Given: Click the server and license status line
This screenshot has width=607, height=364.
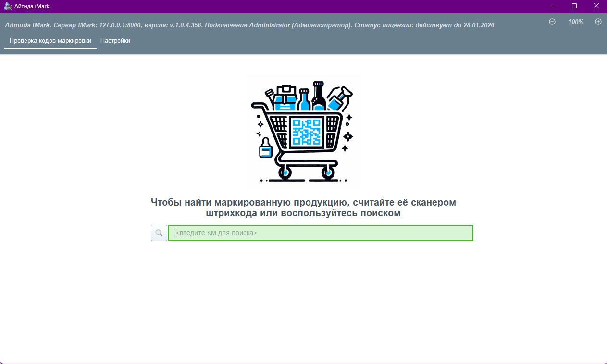Looking at the screenshot, I should (x=249, y=25).
